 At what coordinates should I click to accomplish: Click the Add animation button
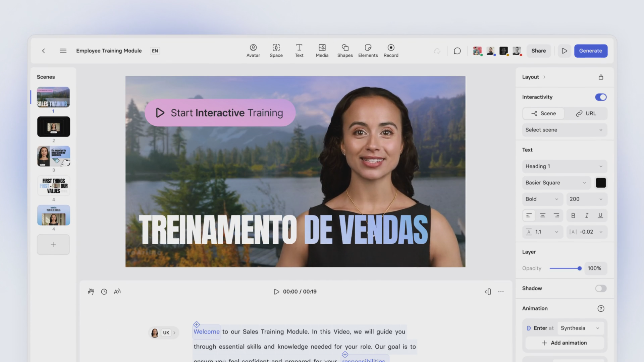(564, 343)
